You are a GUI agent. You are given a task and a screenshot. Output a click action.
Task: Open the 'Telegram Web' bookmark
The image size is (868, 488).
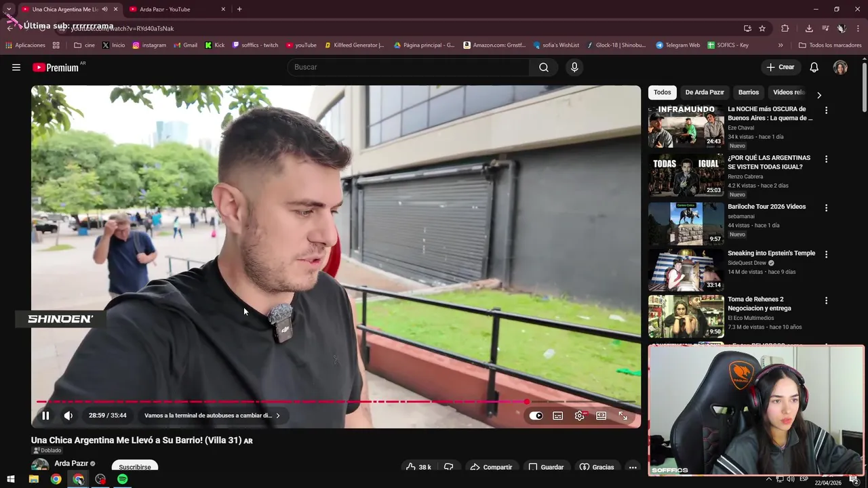tap(677, 45)
